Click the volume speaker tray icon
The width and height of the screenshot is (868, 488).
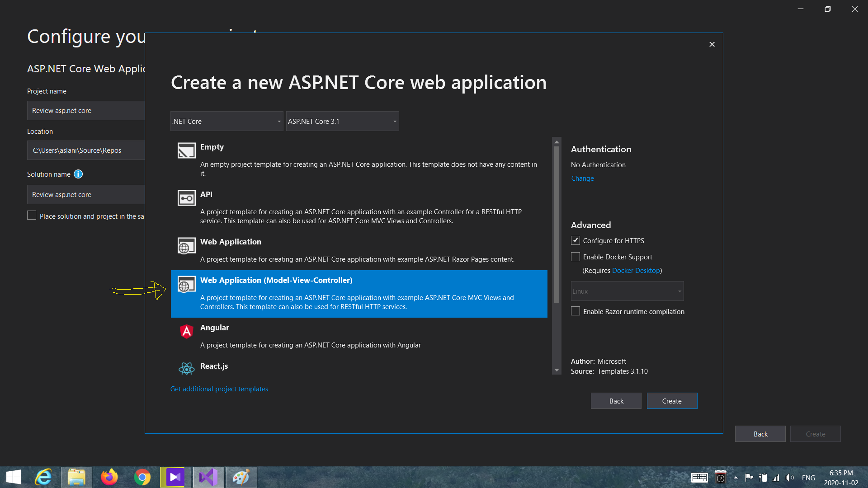(x=790, y=478)
